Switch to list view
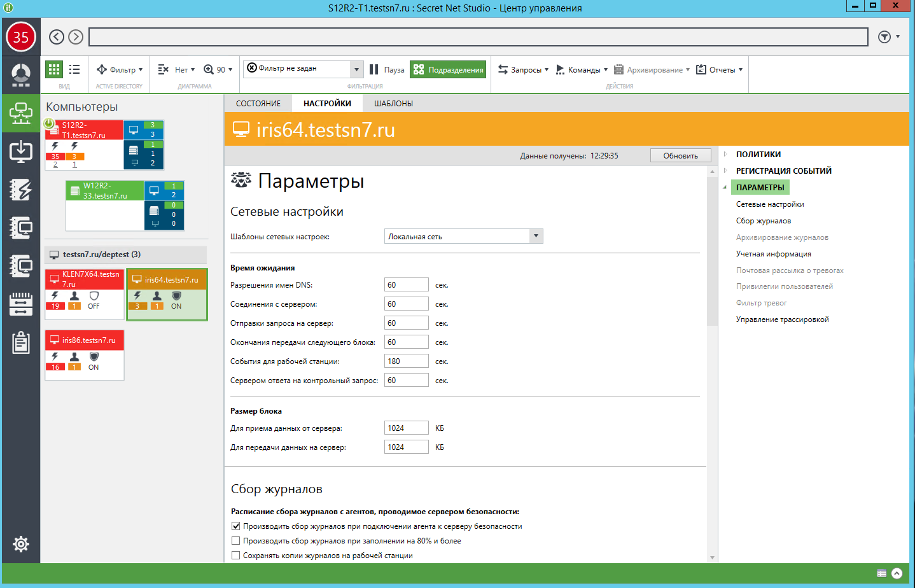This screenshot has width=915, height=588. (x=74, y=69)
